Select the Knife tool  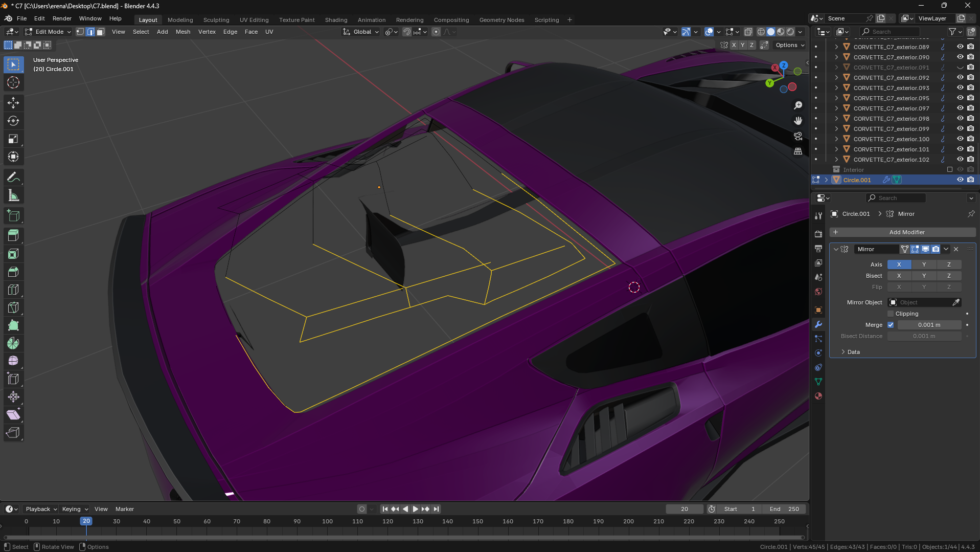pos(13,307)
